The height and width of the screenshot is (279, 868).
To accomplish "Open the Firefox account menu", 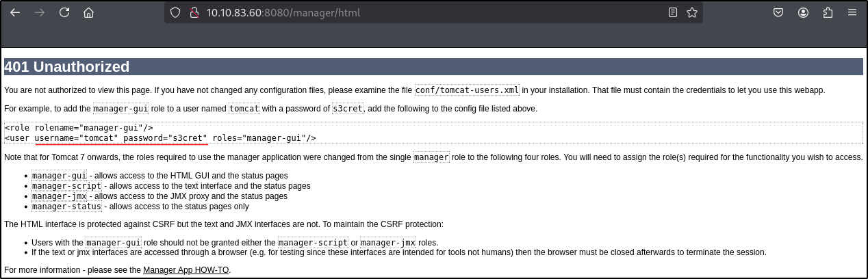I will [x=803, y=12].
